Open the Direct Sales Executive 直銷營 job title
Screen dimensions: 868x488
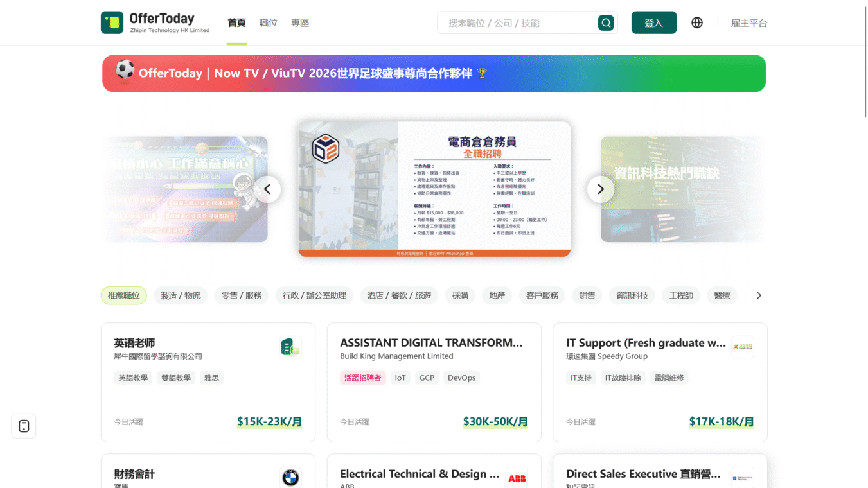[643, 474]
